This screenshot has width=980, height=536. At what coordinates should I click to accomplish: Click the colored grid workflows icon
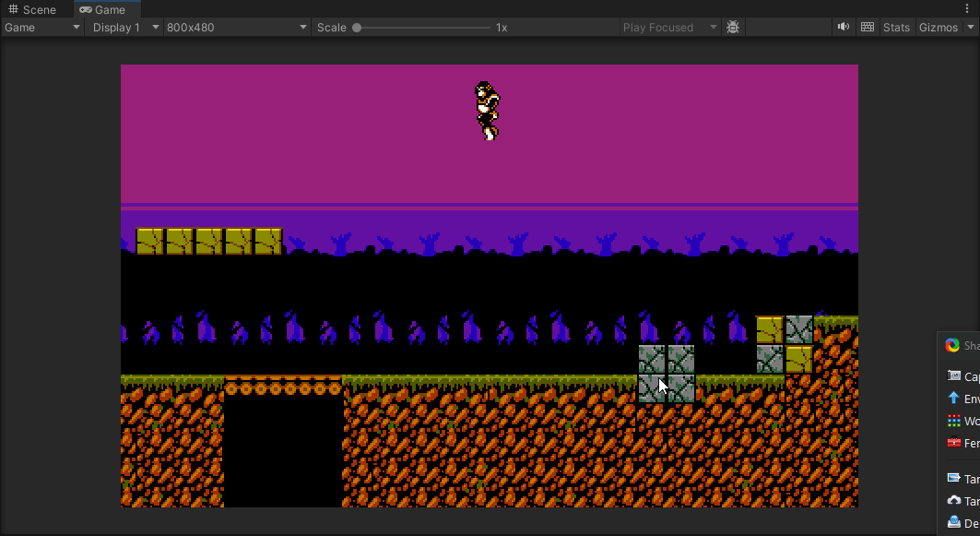(x=953, y=421)
